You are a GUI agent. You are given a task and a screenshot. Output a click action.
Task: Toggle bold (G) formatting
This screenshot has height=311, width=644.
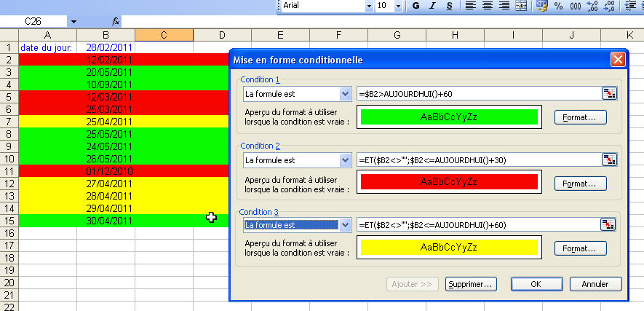pyautogui.click(x=416, y=6)
